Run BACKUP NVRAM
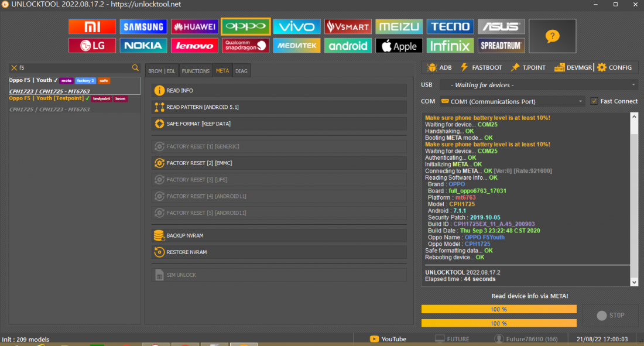This screenshot has width=644, height=346. tap(279, 235)
